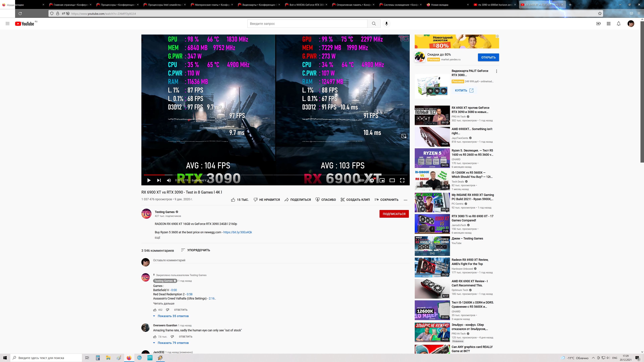
Task: Open Windows Start menu
Action: pyautogui.click(x=5, y=358)
